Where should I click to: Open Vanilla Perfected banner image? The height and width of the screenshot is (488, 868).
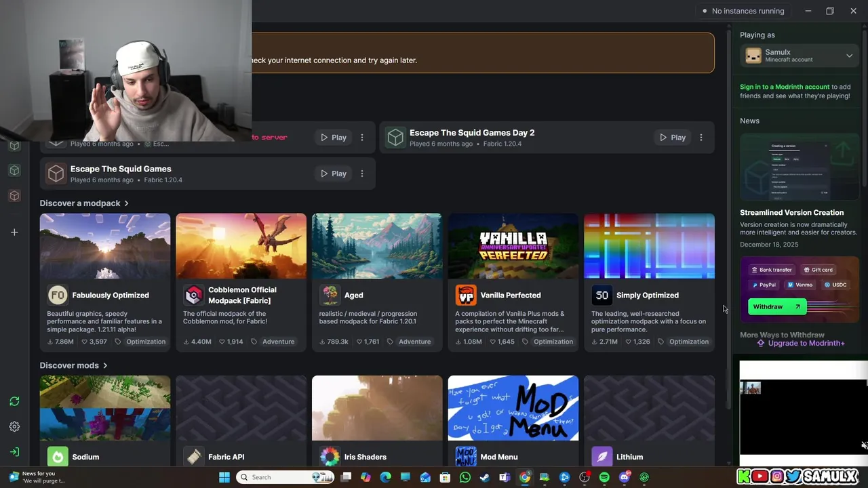point(513,246)
